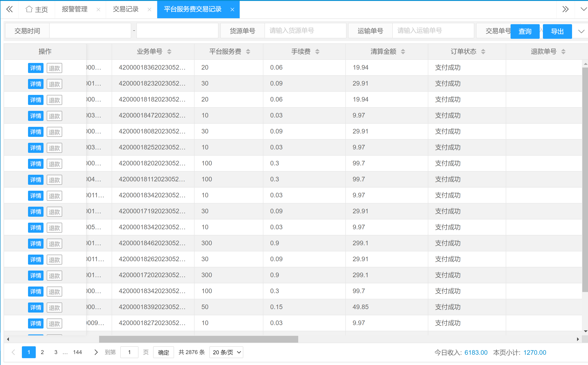Screen dimensions: 588x365
Task: Sort by 平台服务费 column
Action: 248,51
